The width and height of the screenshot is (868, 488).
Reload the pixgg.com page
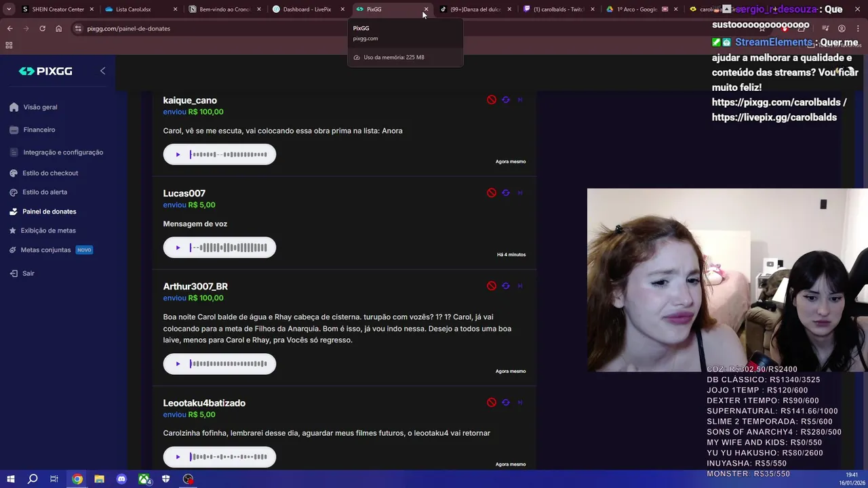coord(42,28)
